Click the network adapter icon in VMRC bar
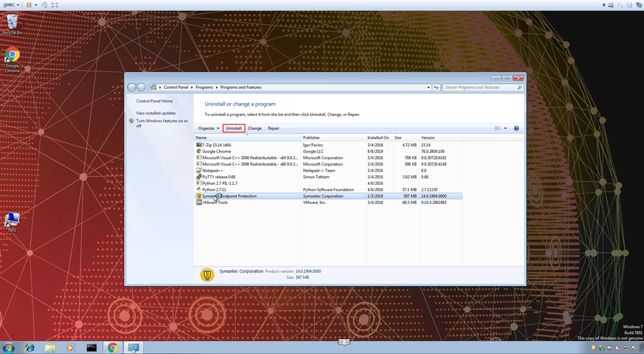The width and height of the screenshot is (644, 354). tap(639, 5)
